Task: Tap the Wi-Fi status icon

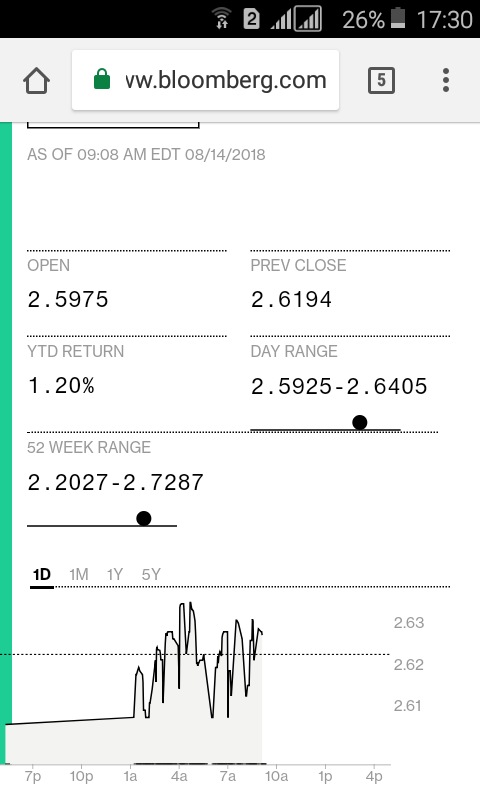Action: click(222, 18)
